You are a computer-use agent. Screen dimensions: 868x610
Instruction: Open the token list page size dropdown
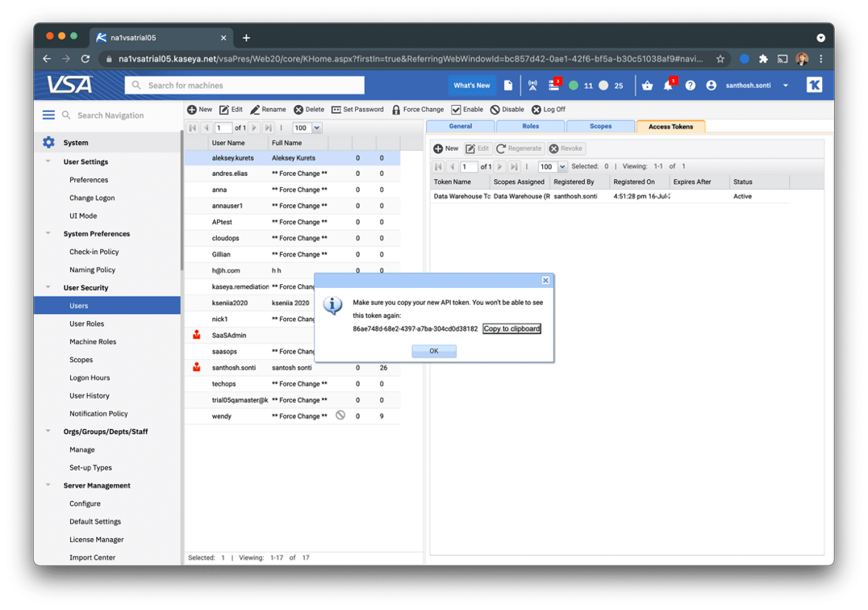tap(562, 166)
